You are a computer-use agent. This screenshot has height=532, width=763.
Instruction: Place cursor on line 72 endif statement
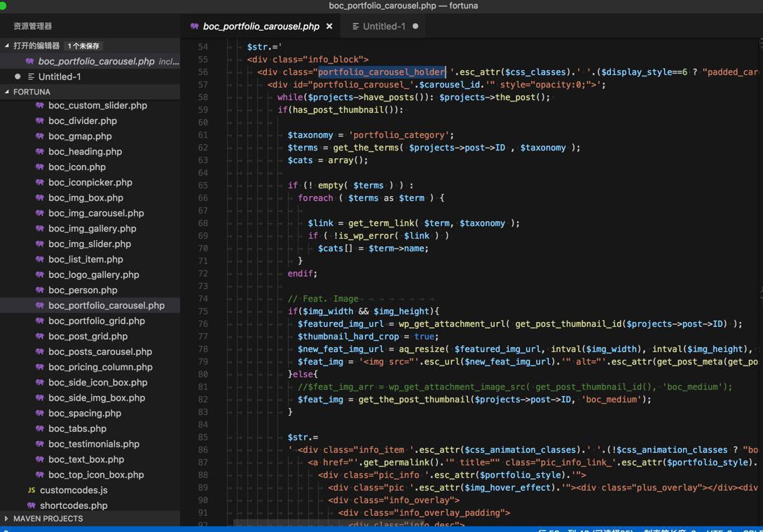pos(302,274)
